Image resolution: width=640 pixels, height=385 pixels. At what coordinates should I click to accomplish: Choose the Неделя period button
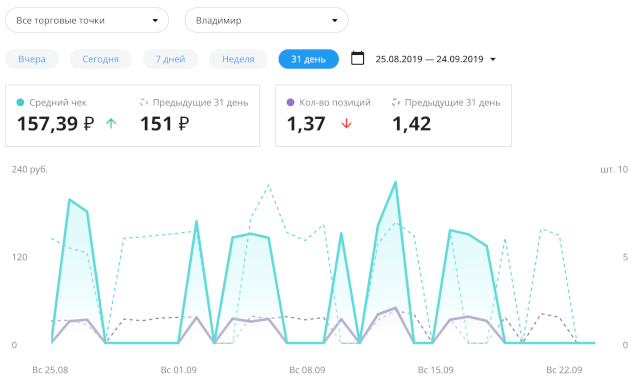[238, 59]
